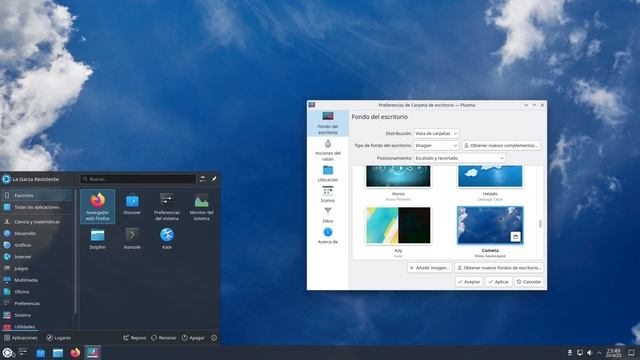Expand the Tipo de fondo del escritorio dropdown
640x360 pixels.
(x=436, y=145)
